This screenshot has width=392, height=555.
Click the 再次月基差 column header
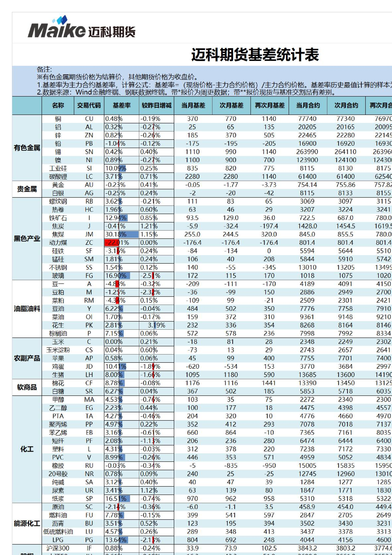[x=269, y=105]
